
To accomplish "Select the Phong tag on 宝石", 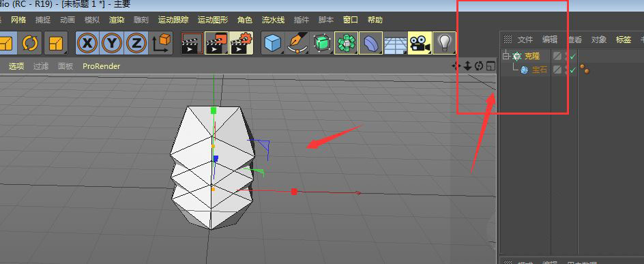I will pyautogui.click(x=585, y=69).
